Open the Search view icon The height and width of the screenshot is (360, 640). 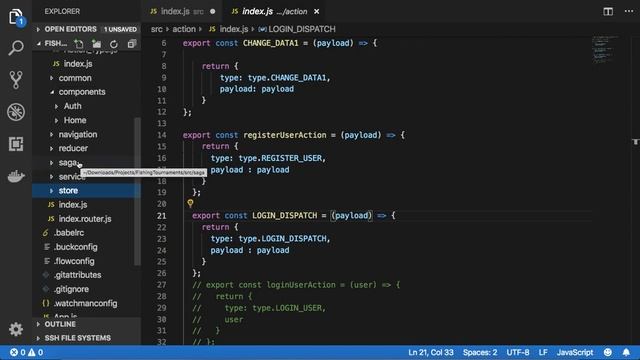pyautogui.click(x=16, y=48)
